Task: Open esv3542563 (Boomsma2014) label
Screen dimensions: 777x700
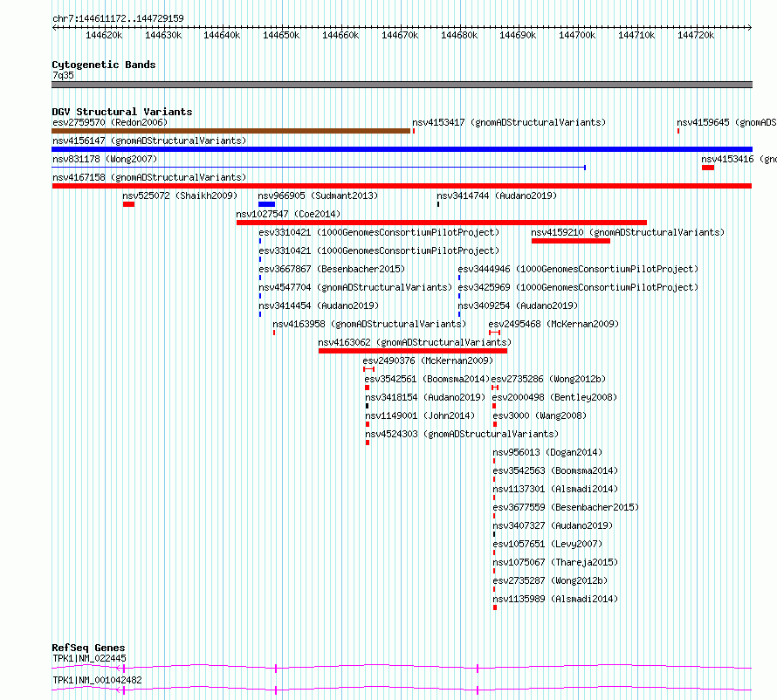Action: tap(555, 470)
